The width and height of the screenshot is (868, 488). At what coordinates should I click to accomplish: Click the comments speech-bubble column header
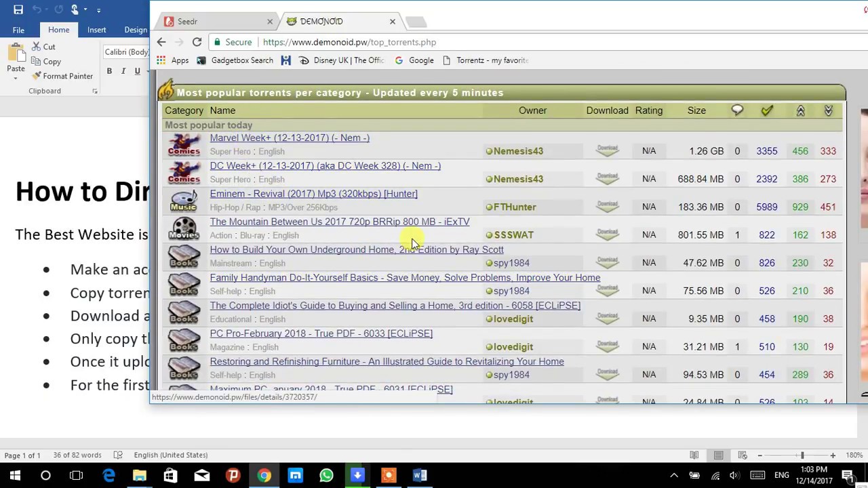pyautogui.click(x=737, y=110)
